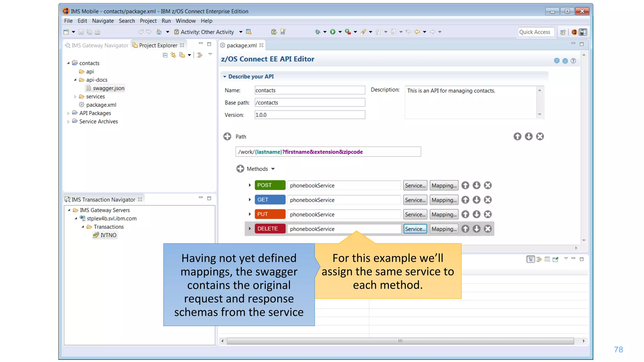644x362 pixels.
Task: Click the API Name input field
Action: 310,90
